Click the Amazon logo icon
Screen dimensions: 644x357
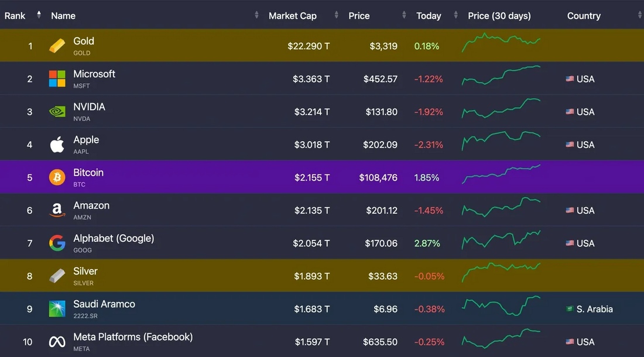[x=57, y=210]
